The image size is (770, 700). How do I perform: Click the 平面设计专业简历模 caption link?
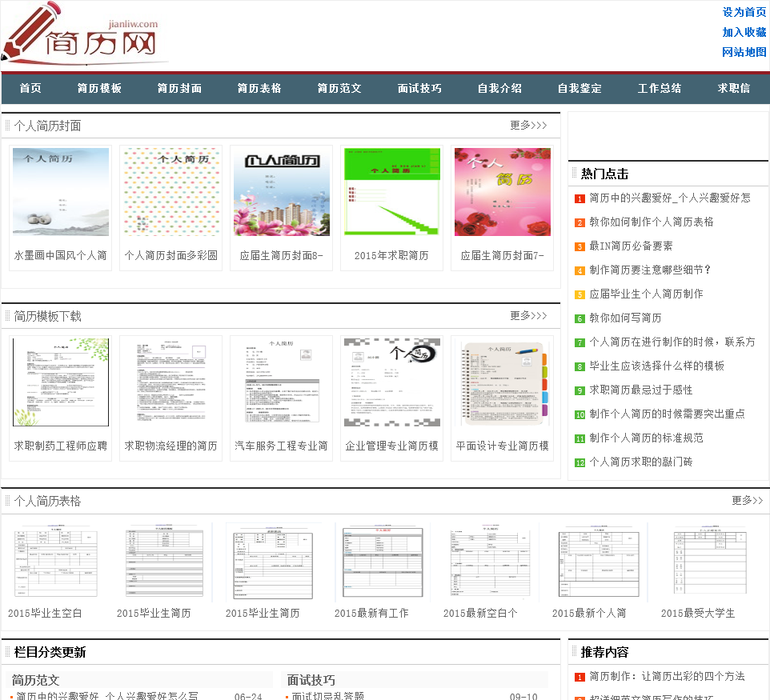coord(503,446)
